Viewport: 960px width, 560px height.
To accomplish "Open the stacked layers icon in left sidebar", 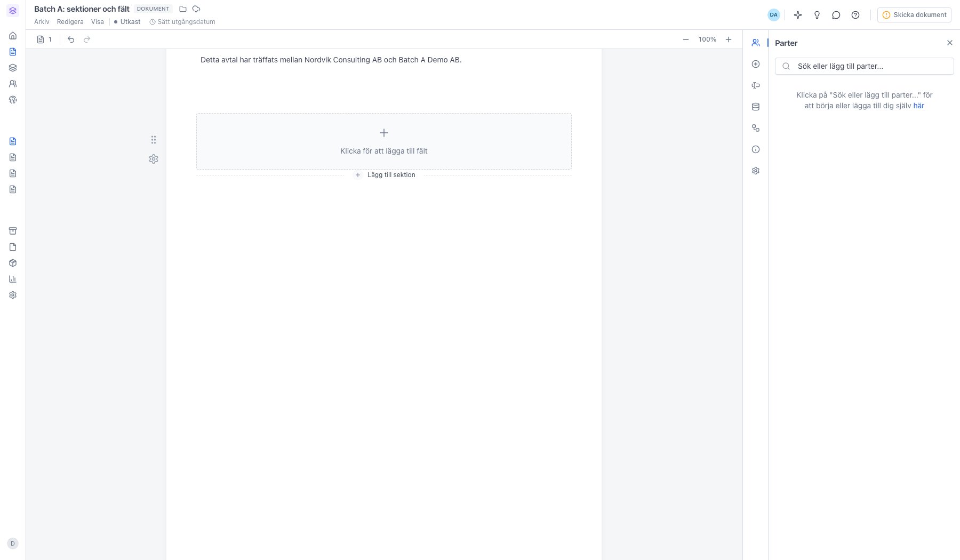I will point(13,68).
